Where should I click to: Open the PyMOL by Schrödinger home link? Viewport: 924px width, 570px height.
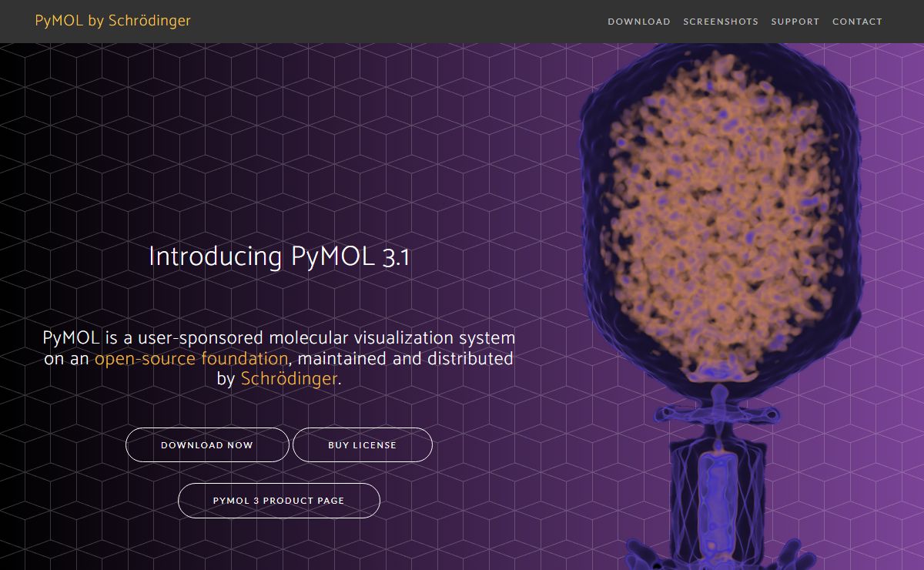pyautogui.click(x=112, y=21)
